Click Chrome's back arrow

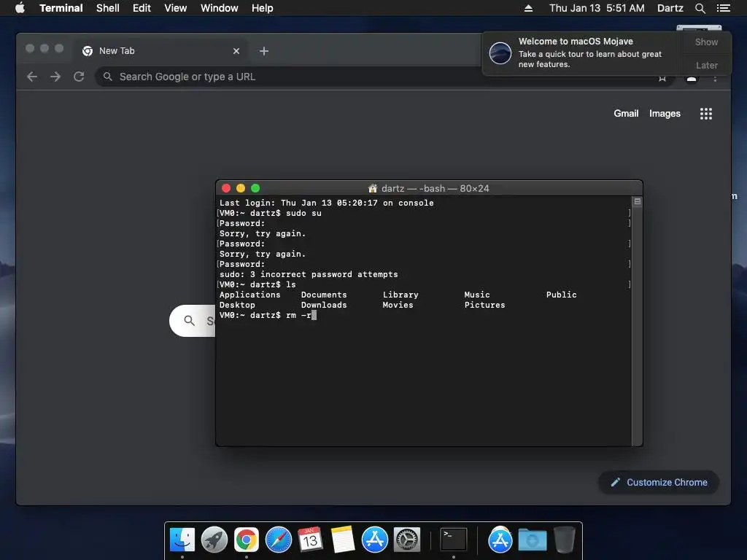[32, 77]
